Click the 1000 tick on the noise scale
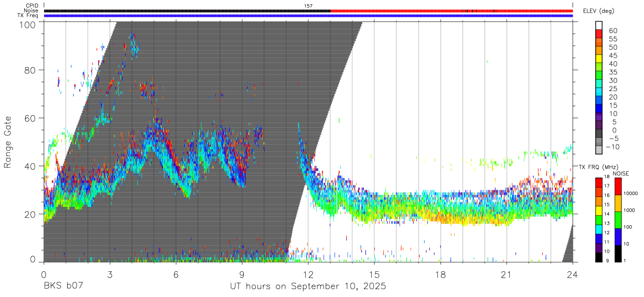 pos(629,210)
